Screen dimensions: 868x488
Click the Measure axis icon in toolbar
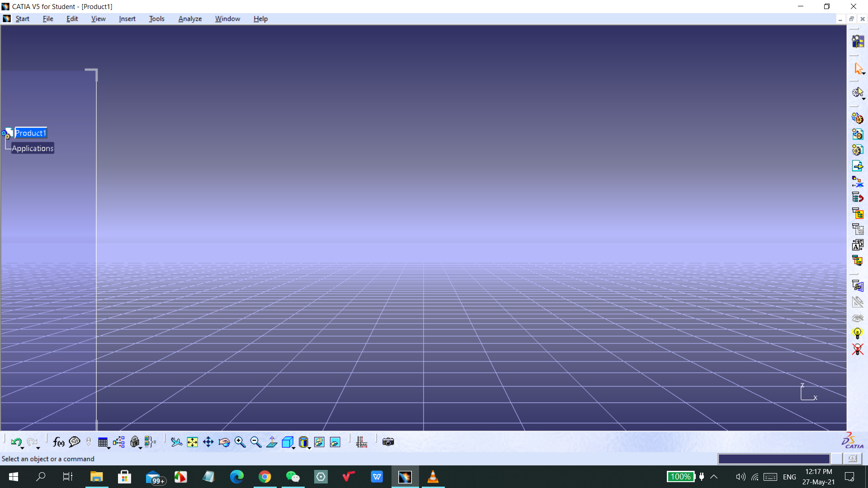[362, 442]
